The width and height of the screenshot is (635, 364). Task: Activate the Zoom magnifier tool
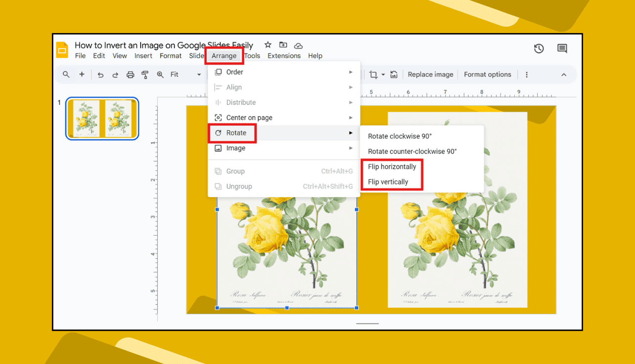click(159, 74)
